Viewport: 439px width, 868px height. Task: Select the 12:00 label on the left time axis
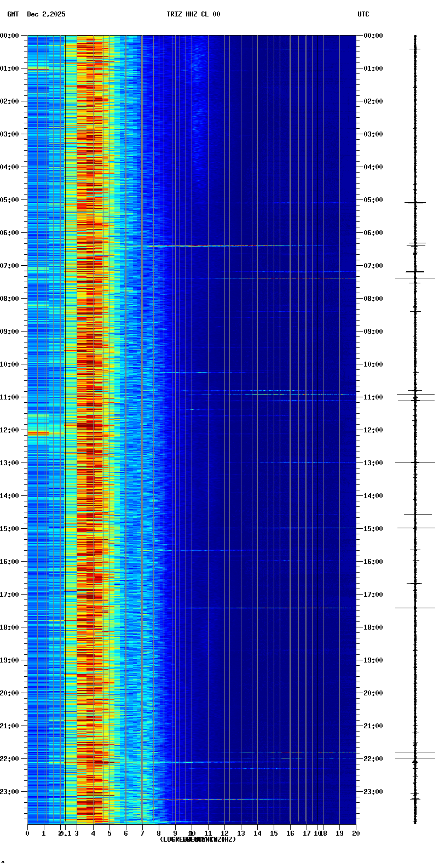(x=10, y=430)
